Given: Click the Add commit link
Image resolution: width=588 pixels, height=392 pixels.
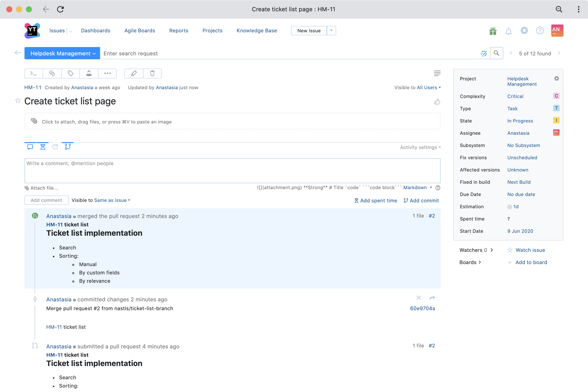Looking at the screenshot, I should click(x=421, y=200).
